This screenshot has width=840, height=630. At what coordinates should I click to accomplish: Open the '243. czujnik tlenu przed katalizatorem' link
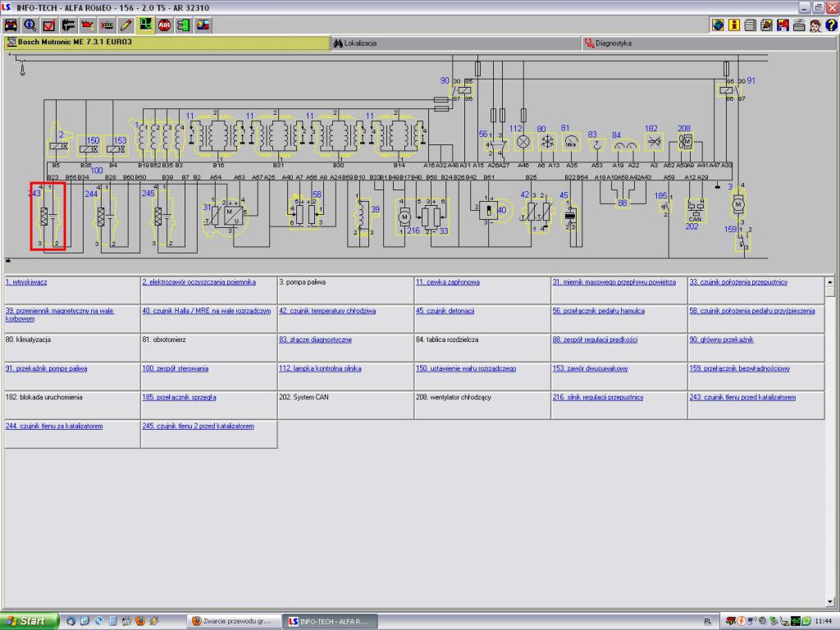pos(742,397)
